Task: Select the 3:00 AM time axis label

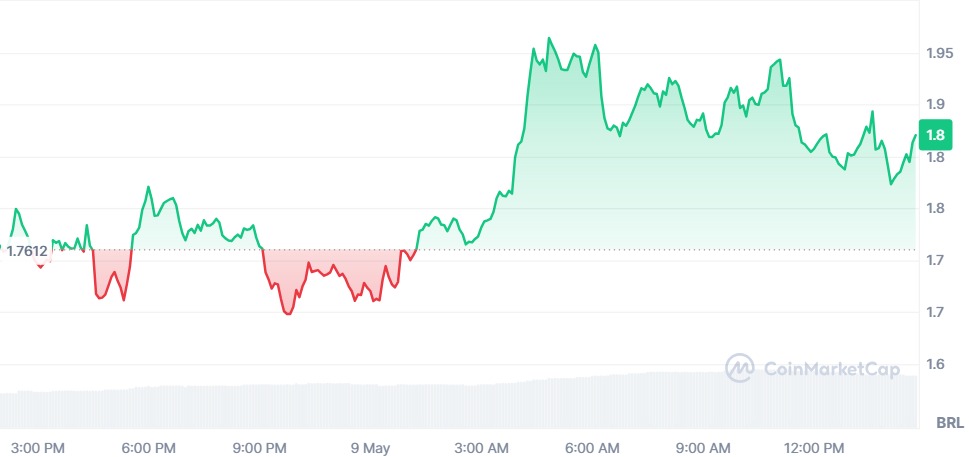Action: click(481, 448)
